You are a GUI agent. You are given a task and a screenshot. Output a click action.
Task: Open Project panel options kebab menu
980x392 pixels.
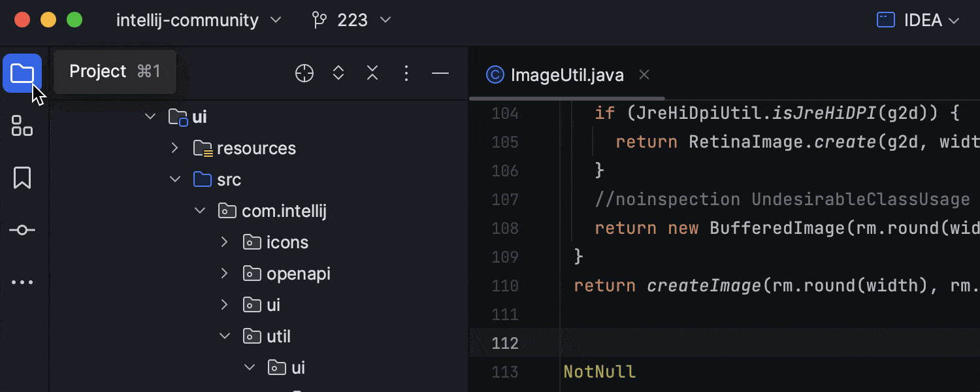(406, 73)
